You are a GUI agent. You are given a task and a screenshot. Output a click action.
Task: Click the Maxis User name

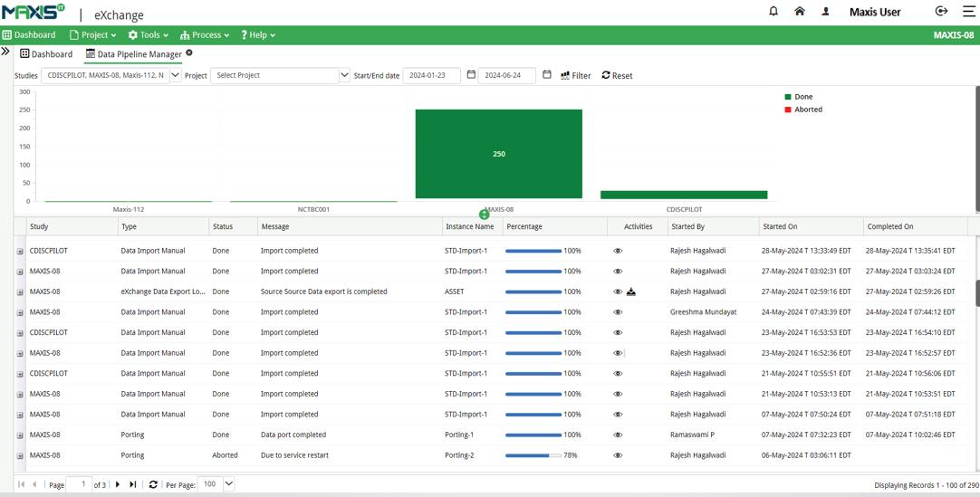click(875, 12)
